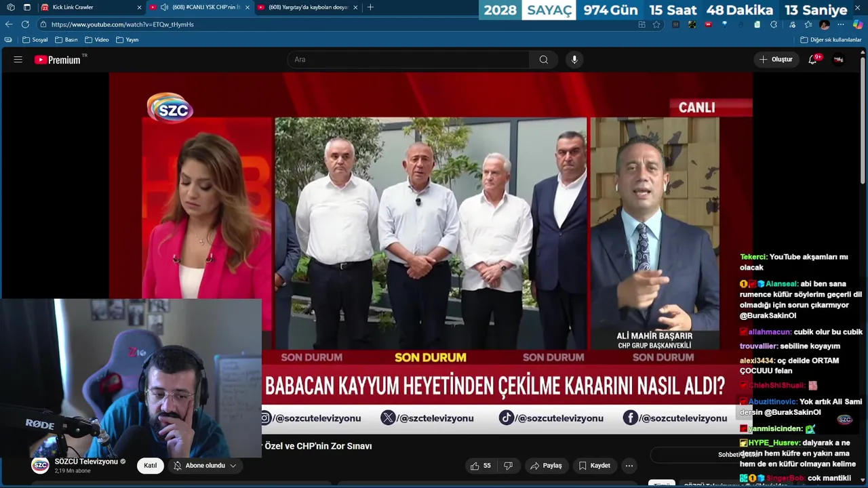Screen dimensions: 868x488
Task: Open the workspaces icon in the title bar
Action: pos(10,7)
